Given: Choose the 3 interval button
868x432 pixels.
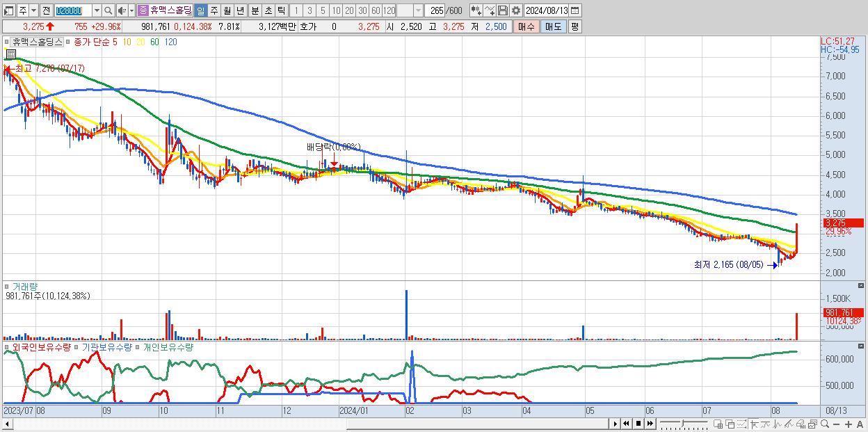Looking at the screenshot, I should 309,10.
